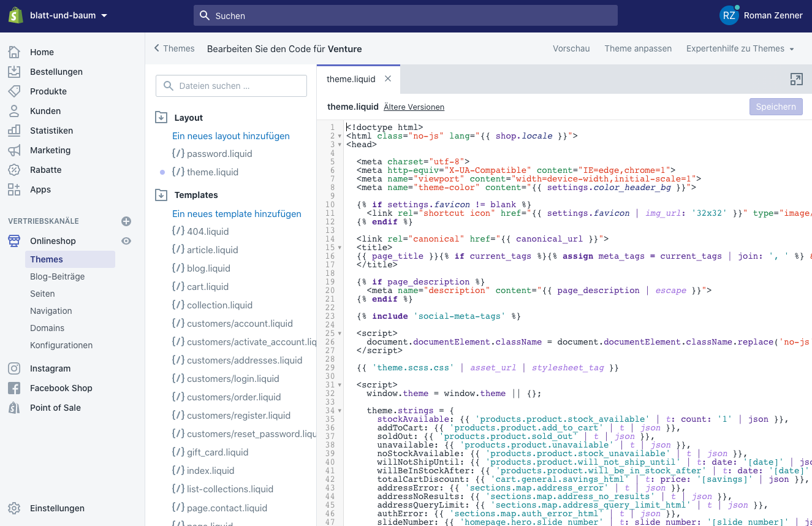The height and width of the screenshot is (526, 812).
Task: Open Konfigurationen in sidebar
Action: coord(61,345)
